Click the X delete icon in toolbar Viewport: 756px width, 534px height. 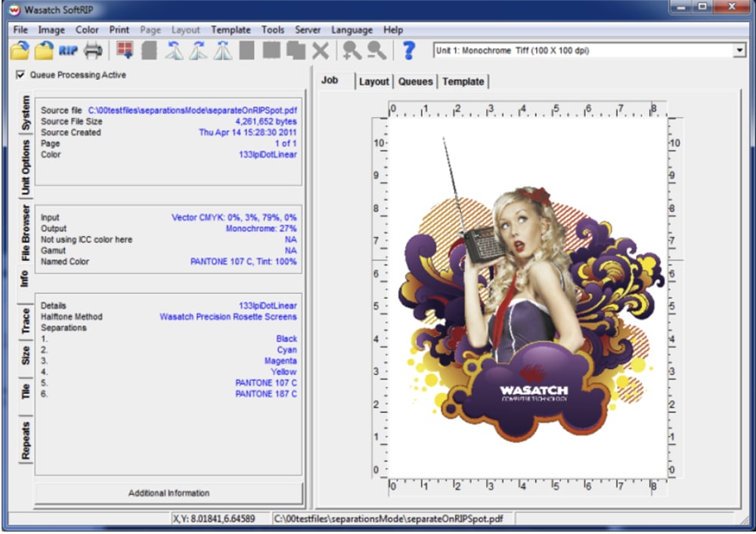click(x=321, y=51)
